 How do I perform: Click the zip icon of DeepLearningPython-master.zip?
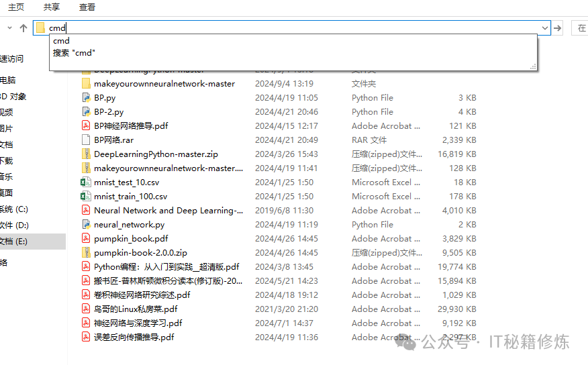point(86,154)
